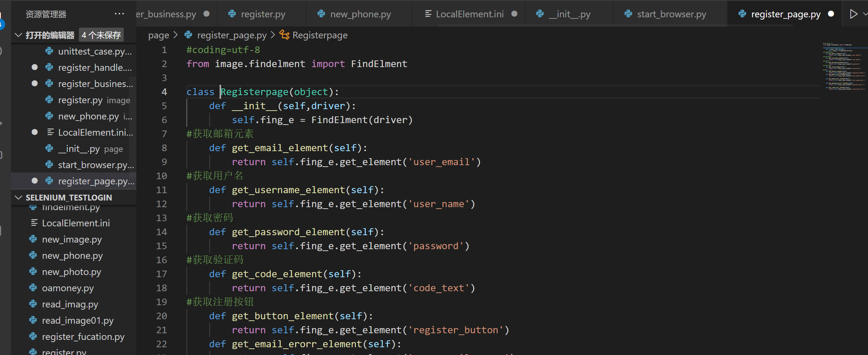Switch to the start_browser.py tab
The image size is (868, 355).
(671, 14)
